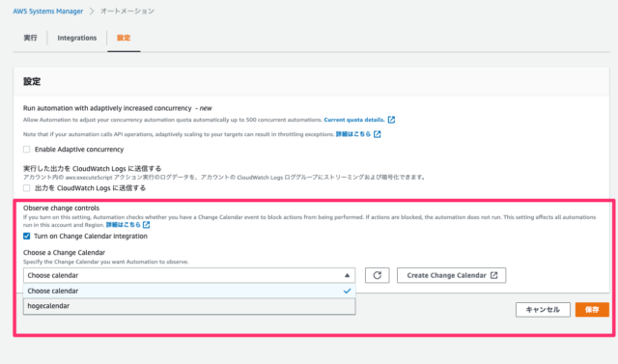Switch to the Integrations tab
618x364 pixels.
point(77,38)
